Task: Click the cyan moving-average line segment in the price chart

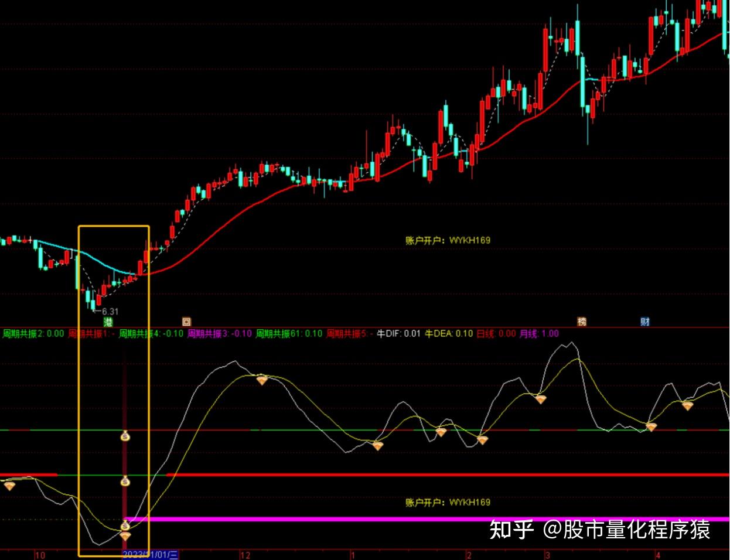Action: tap(88, 255)
